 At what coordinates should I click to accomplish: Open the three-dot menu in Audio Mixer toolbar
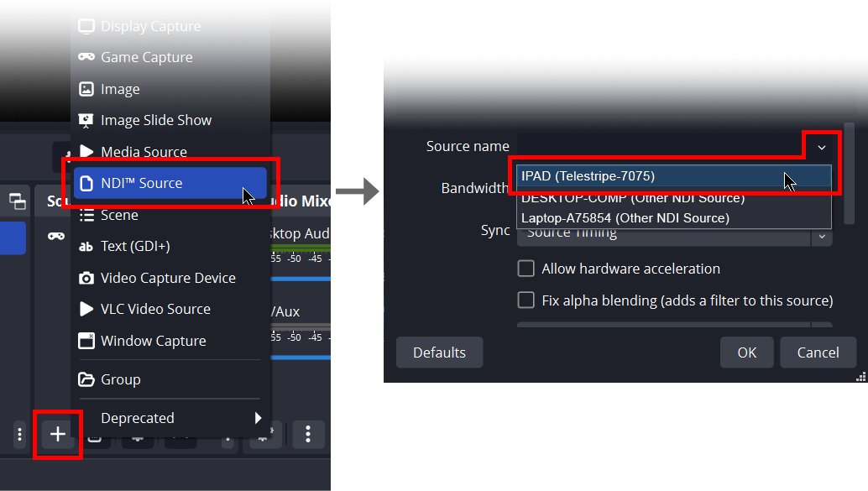309,434
